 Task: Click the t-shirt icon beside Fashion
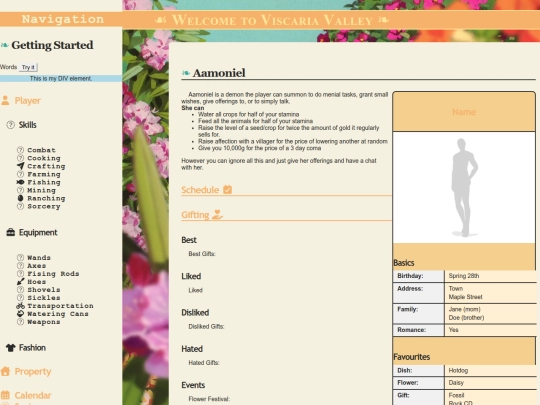tap(11, 348)
